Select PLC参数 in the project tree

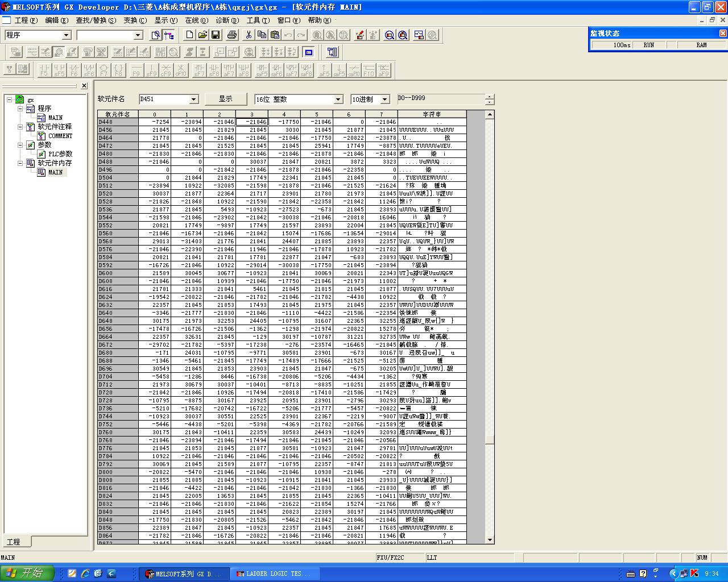click(60, 154)
